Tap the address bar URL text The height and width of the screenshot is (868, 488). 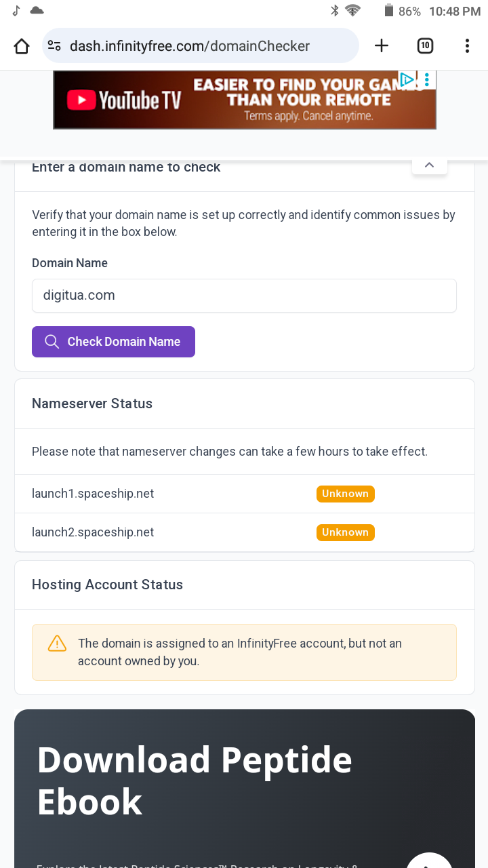190,46
